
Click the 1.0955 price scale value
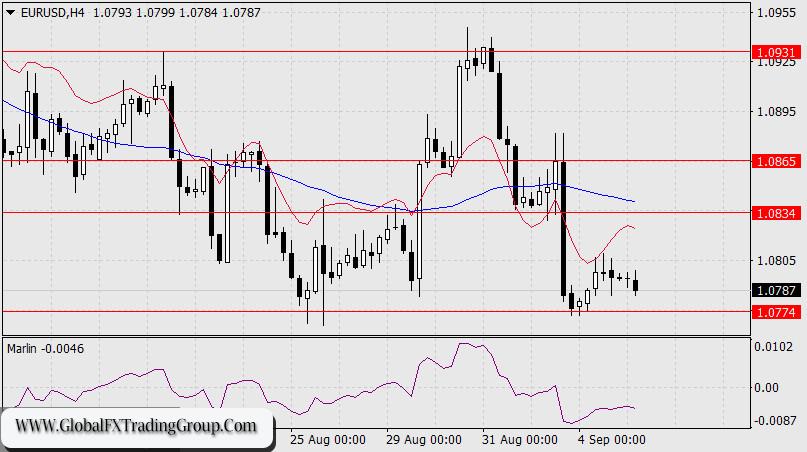[x=776, y=12]
